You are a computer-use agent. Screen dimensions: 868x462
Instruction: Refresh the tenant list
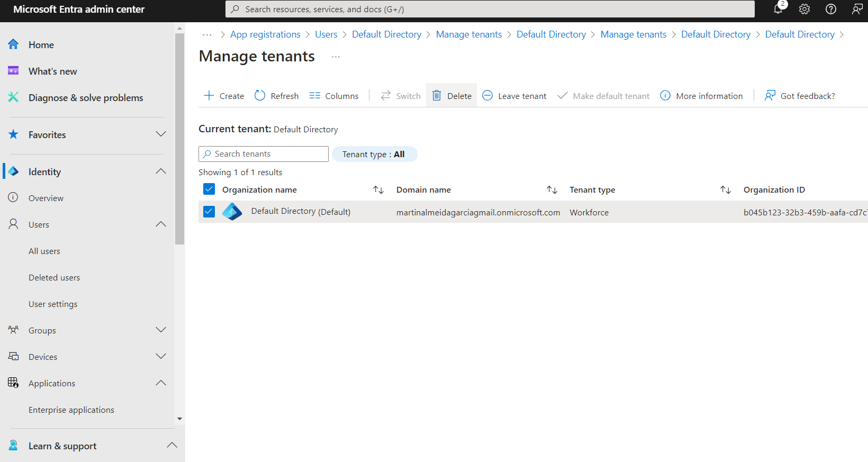pyautogui.click(x=276, y=96)
